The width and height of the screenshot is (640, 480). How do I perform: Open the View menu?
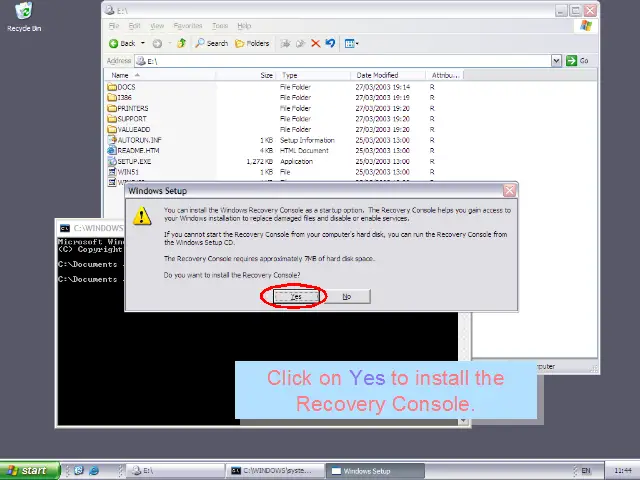point(157,26)
